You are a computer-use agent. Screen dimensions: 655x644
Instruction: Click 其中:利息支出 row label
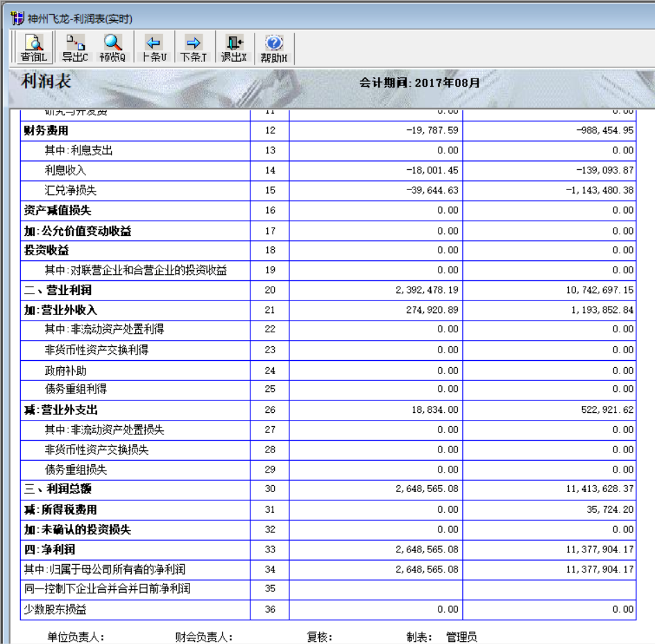(x=78, y=151)
